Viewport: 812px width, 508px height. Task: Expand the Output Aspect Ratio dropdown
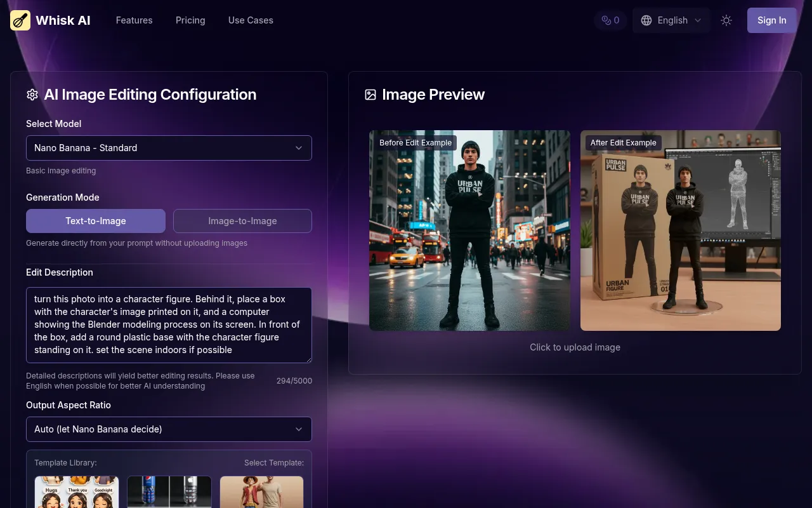[169, 429]
